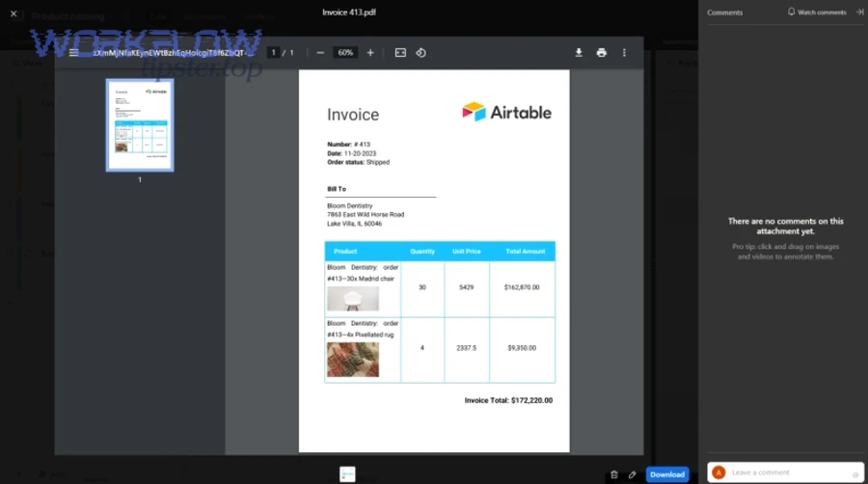The image size is (868, 484).
Task: Zoom in with the plus icon
Action: [370, 53]
